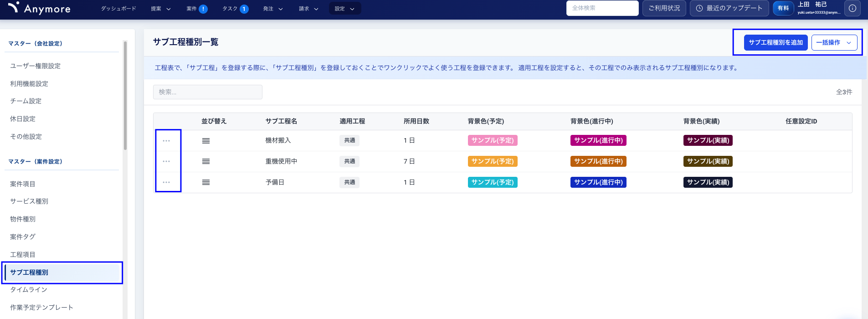The image size is (868, 319).
Task: Click 機材搬入 sub-process name
Action: tap(278, 140)
